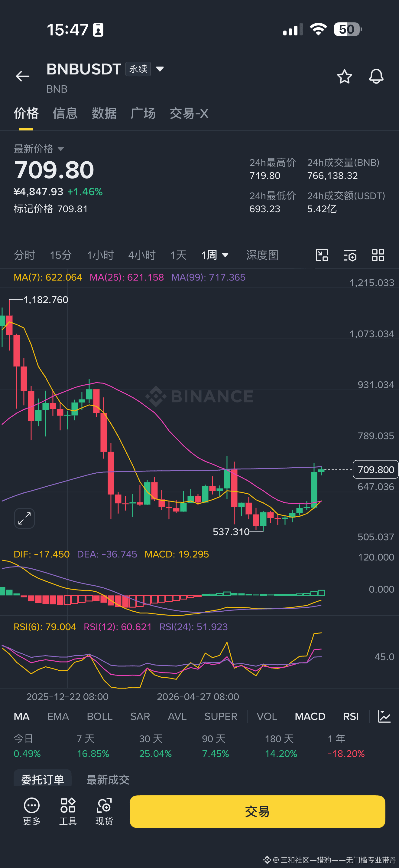Toggle the RSI sub-indicator
The image size is (399, 868).
[351, 716]
